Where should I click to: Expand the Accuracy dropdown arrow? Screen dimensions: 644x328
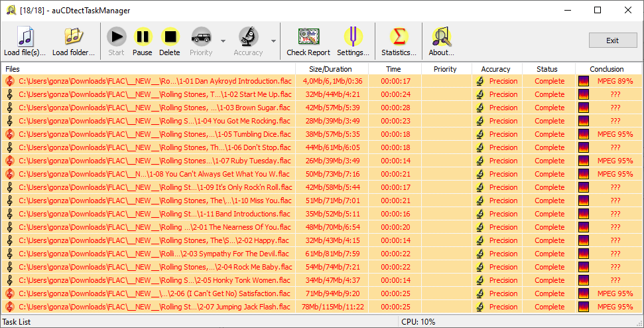tap(273, 41)
